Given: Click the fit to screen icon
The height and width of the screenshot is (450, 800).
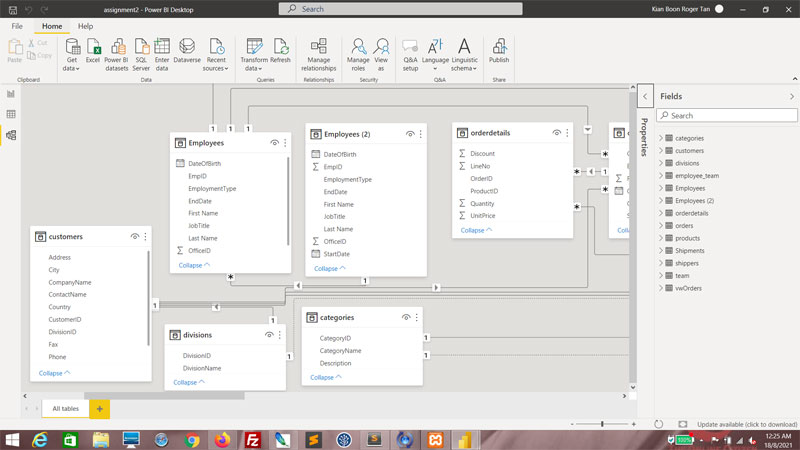Looking at the screenshot, I should (683, 424).
